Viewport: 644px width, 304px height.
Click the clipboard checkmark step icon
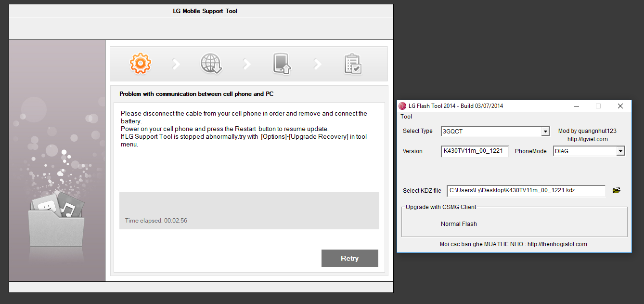352,64
